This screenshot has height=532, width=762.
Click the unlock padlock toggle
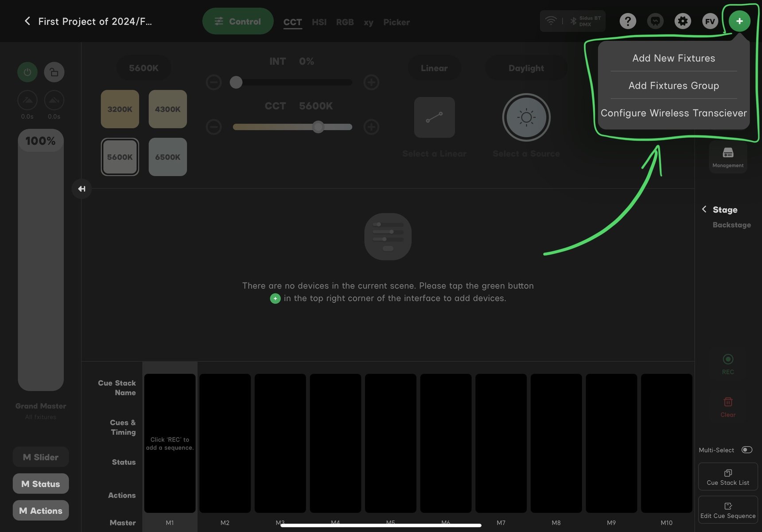click(x=54, y=72)
